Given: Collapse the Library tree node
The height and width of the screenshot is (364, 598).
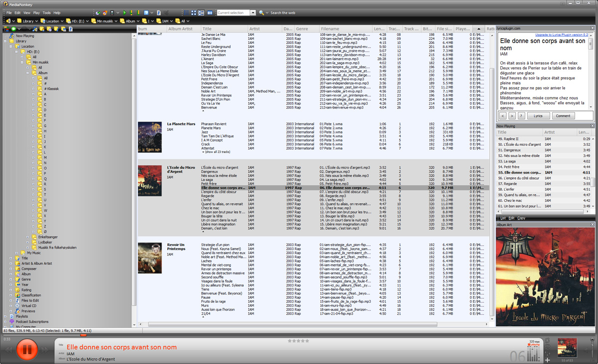Looking at the screenshot, I should click(x=5, y=41).
